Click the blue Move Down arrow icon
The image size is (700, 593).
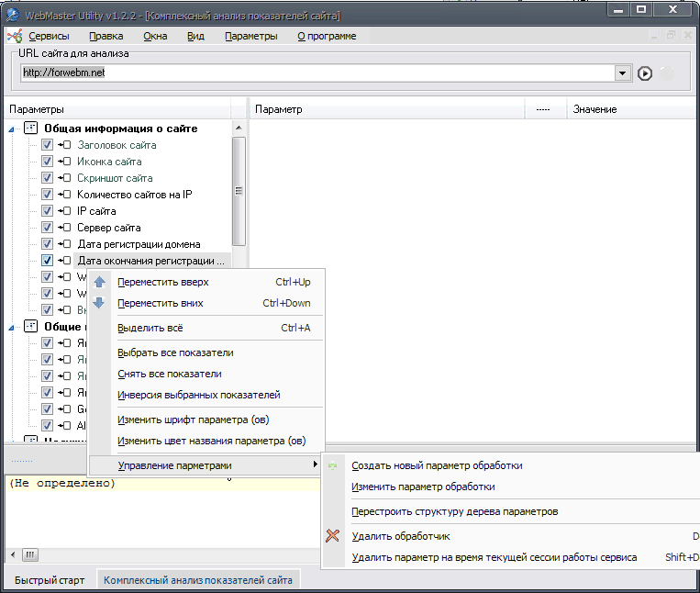click(99, 303)
